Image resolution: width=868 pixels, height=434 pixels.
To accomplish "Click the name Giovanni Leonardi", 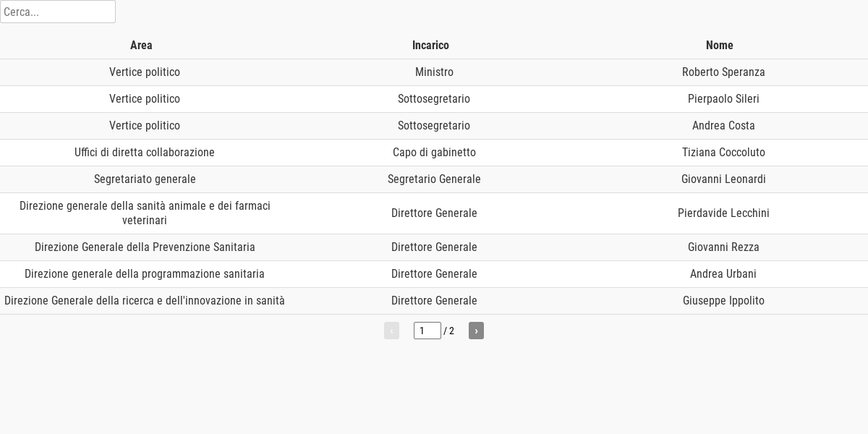I will click(723, 179).
